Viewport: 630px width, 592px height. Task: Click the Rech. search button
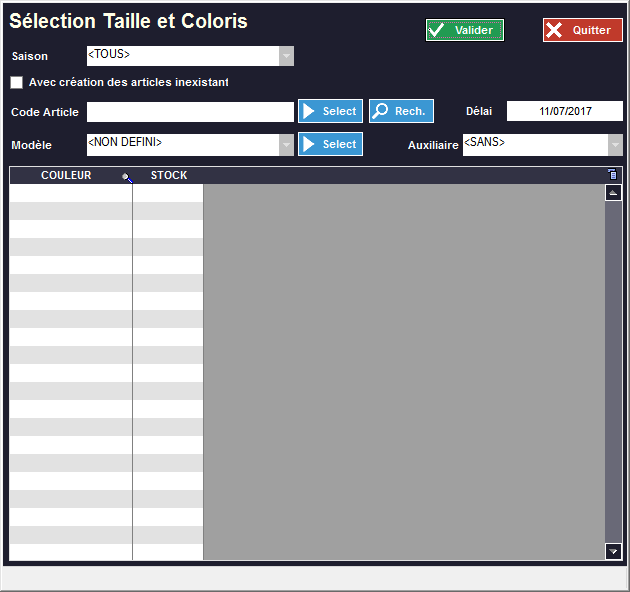tap(401, 111)
